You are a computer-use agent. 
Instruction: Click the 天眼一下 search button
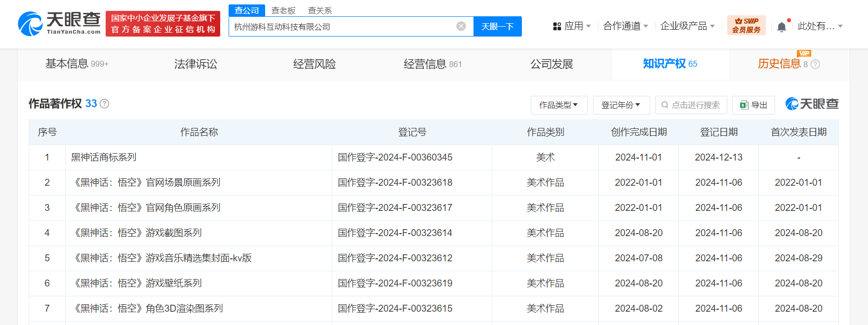[x=498, y=26]
